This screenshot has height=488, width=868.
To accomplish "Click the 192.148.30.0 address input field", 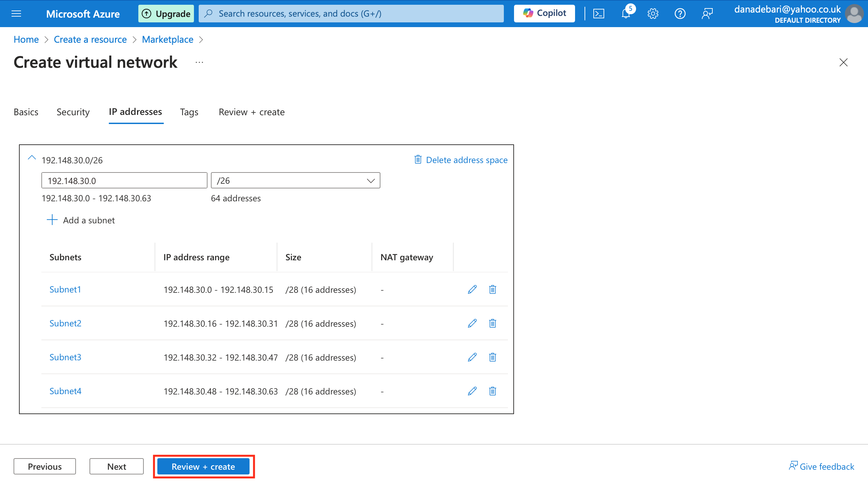I will point(124,181).
